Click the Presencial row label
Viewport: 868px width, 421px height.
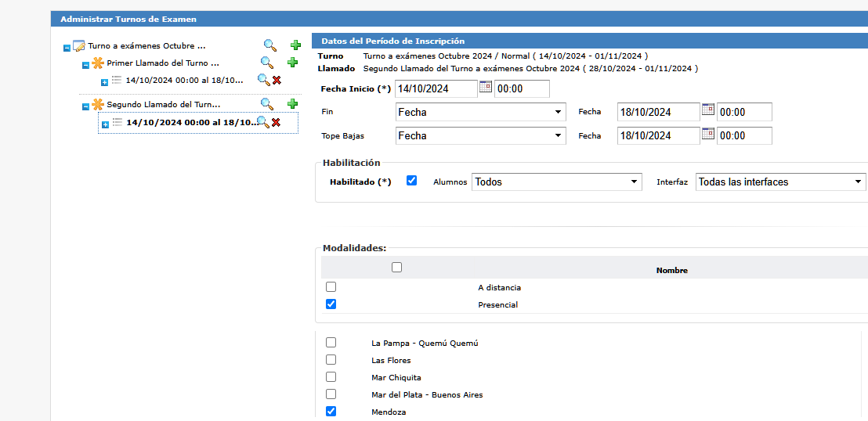pos(497,305)
